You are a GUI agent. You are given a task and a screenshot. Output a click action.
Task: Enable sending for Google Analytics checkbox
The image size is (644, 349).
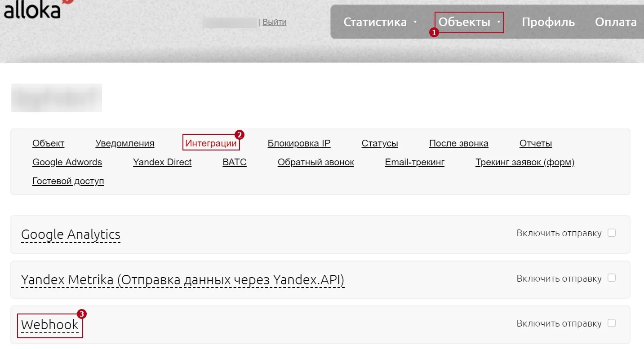[x=611, y=233]
